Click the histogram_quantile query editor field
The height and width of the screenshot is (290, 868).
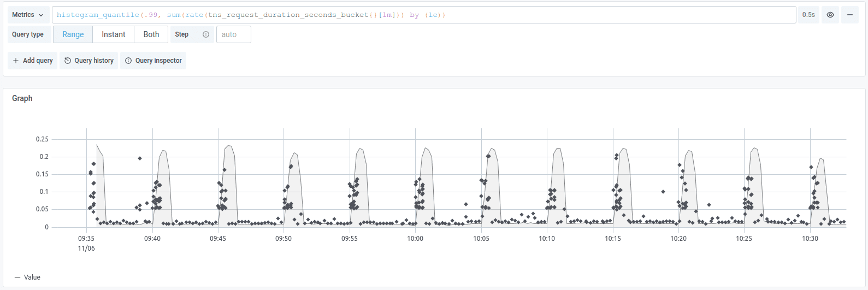pyautogui.click(x=423, y=15)
